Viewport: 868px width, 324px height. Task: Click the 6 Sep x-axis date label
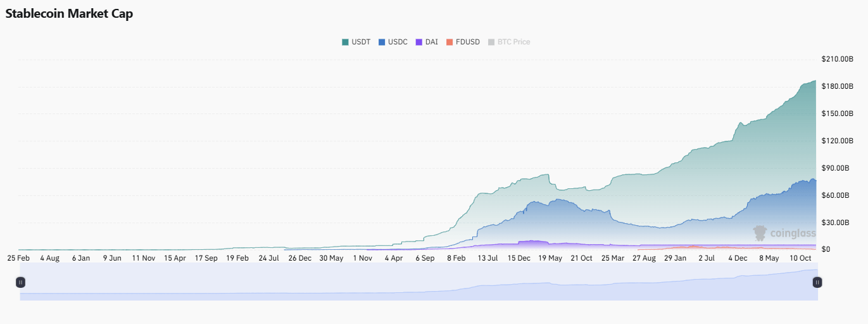point(425,258)
